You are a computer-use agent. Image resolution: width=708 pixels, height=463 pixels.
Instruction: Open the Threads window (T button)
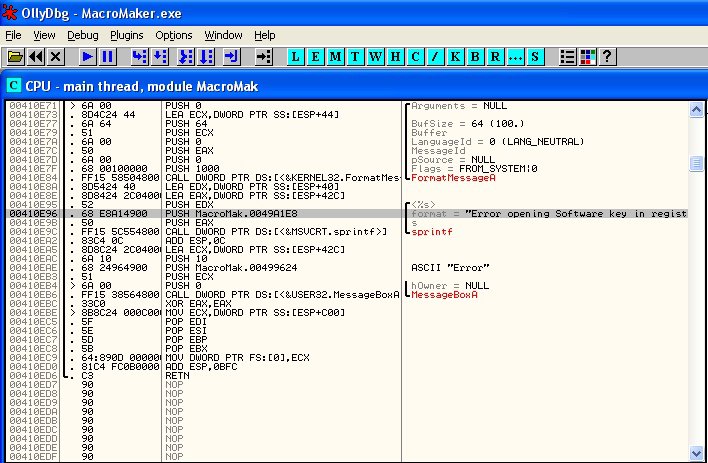(355, 57)
